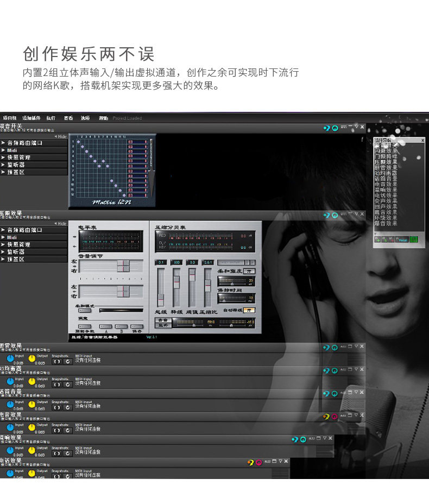
Task: Toggle 柔和强度 开 switch in compressor
Action: [249, 272]
